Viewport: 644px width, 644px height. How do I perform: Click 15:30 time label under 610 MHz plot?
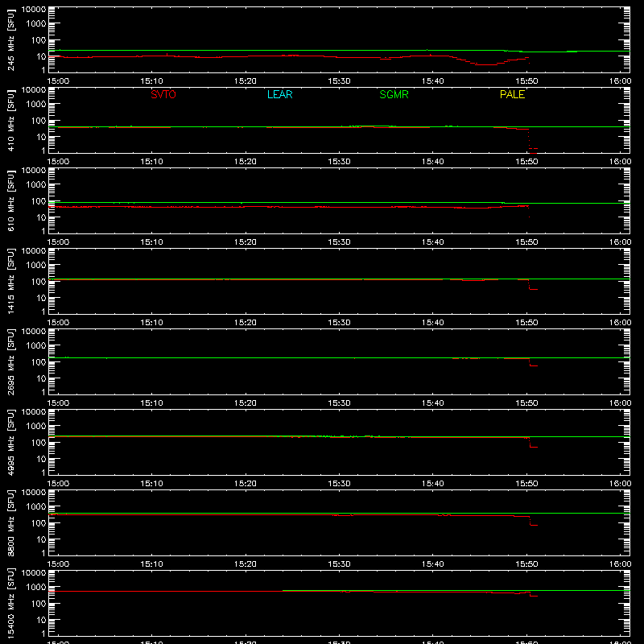coord(339,242)
